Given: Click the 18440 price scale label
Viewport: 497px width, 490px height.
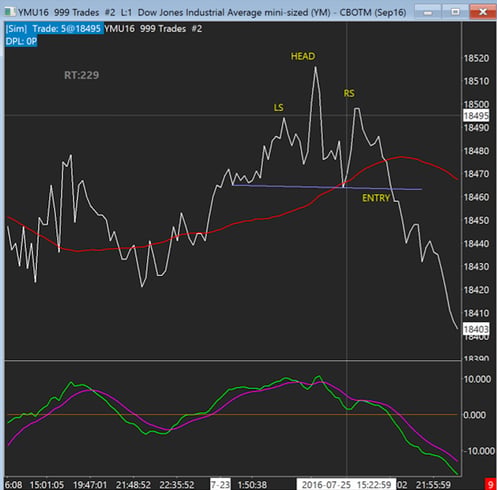Looking at the screenshot, I should point(477,244).
